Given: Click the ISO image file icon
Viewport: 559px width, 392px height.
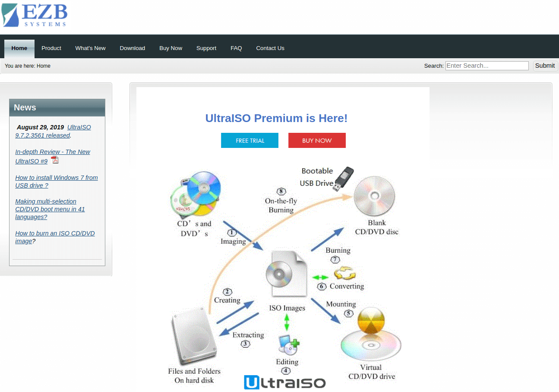Looking at the screenshot, I should click(x=286, y=274).
